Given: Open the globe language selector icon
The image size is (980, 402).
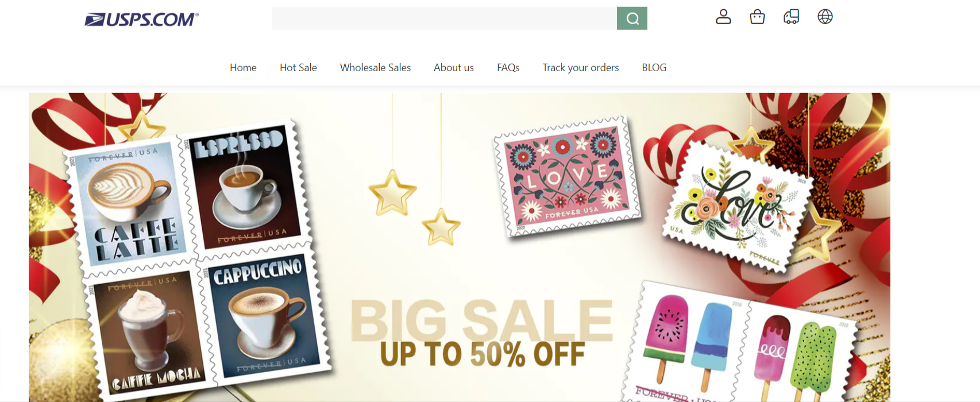Looking at the screenshot, I should (x=825, y=17).
